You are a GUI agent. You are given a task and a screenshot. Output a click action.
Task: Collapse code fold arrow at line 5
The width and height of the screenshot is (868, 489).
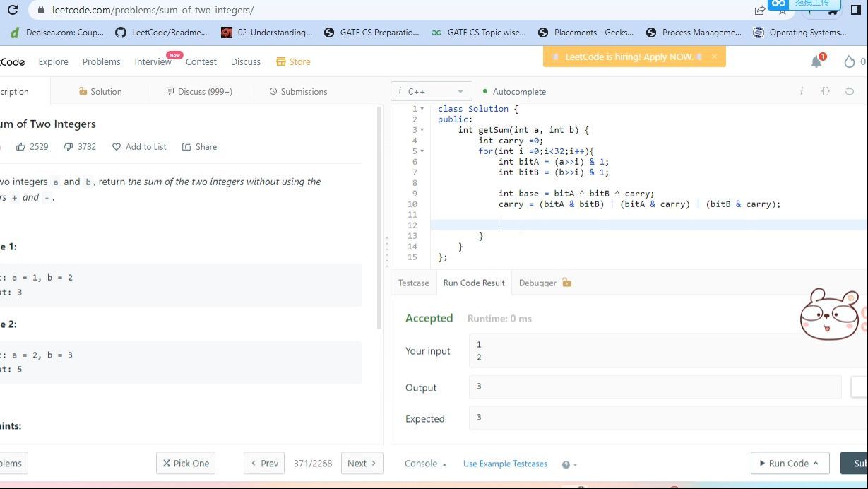click(422, 151)
